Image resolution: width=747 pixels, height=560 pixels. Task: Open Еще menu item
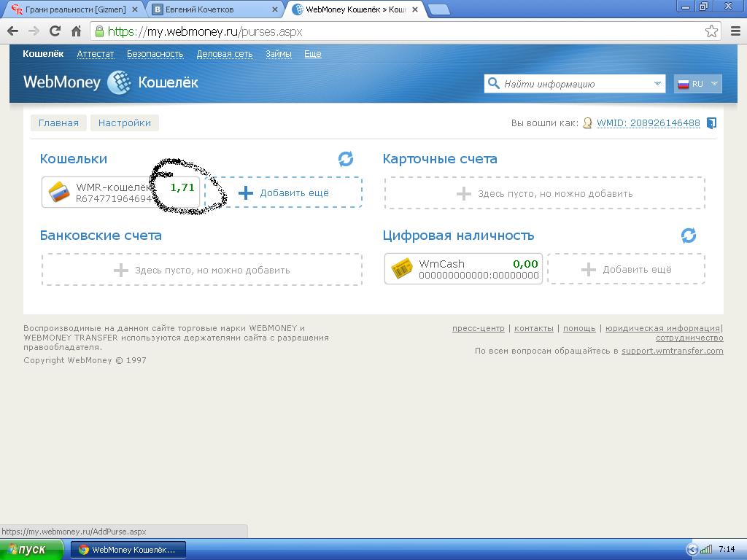click(x=312, y=54)
